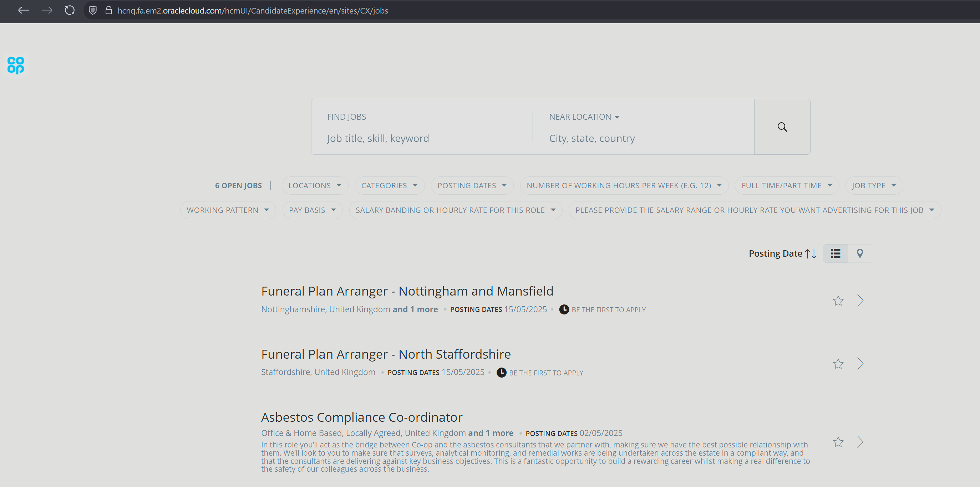The image size is (980, 487).
Task: Click the Asbestos job description paragraph
Action: coord(535,457)
